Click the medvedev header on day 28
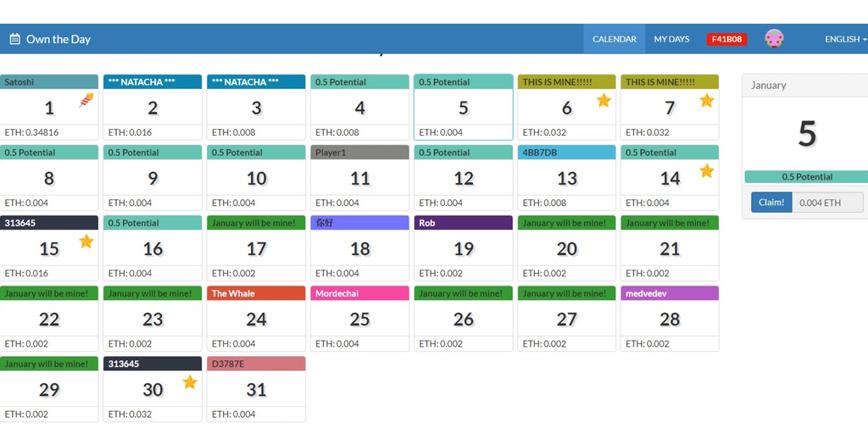Viewport: 868px width, 434px height. (670, 292)
